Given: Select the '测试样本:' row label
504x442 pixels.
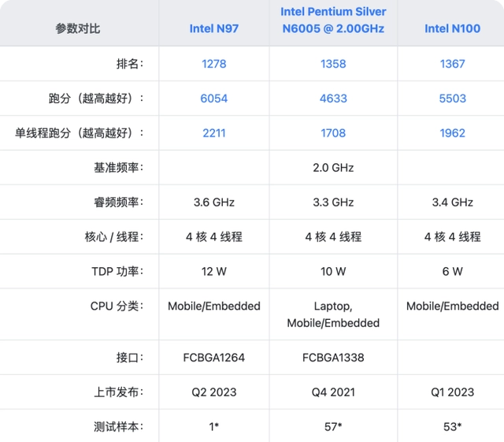Looking at the screenshot, I should [x=119, y=427].
